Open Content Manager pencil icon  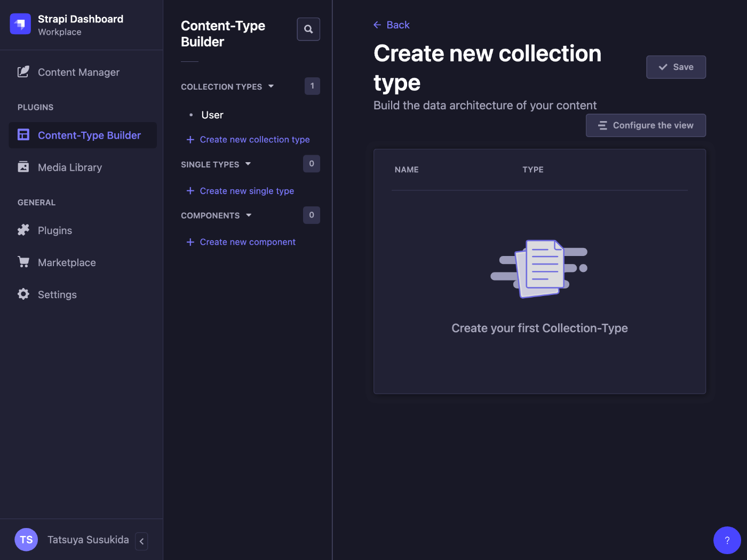23,72
